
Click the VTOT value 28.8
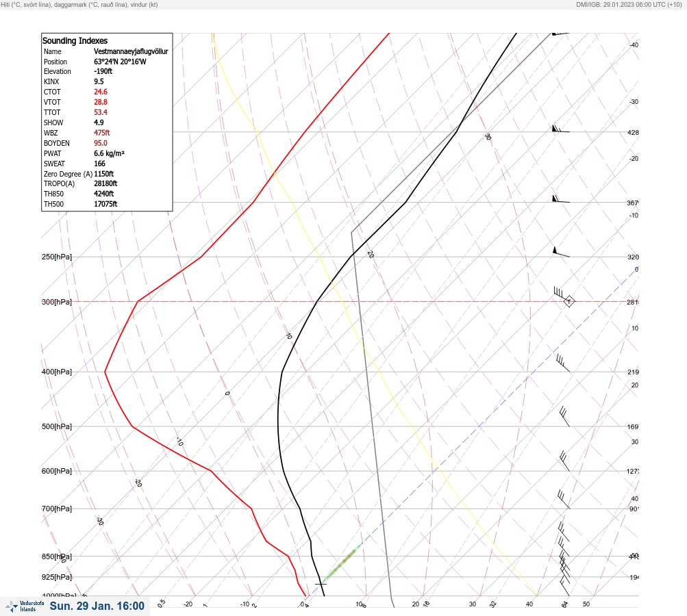point(100,102)
